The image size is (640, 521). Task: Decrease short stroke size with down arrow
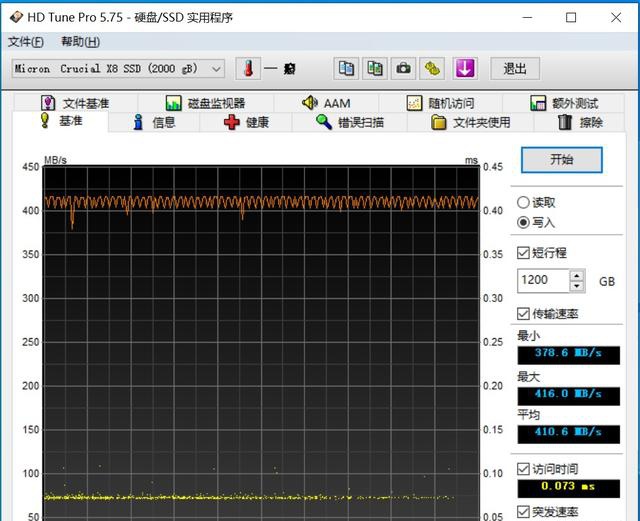[577, 286]
